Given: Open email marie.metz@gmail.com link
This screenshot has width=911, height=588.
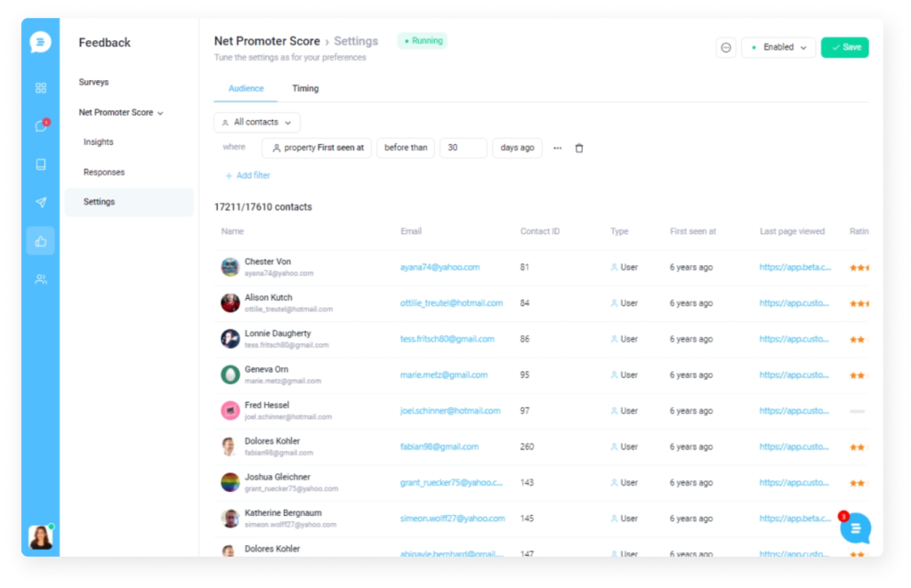Looking at the screenshot, I should (x=444, y=375).
